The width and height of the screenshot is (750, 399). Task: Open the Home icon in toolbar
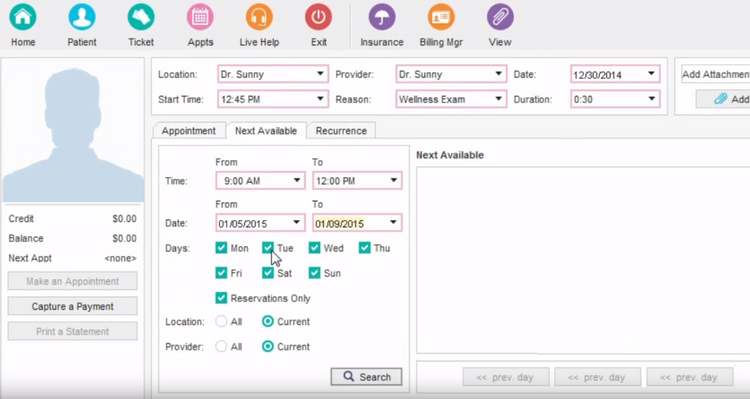point(22,17)
